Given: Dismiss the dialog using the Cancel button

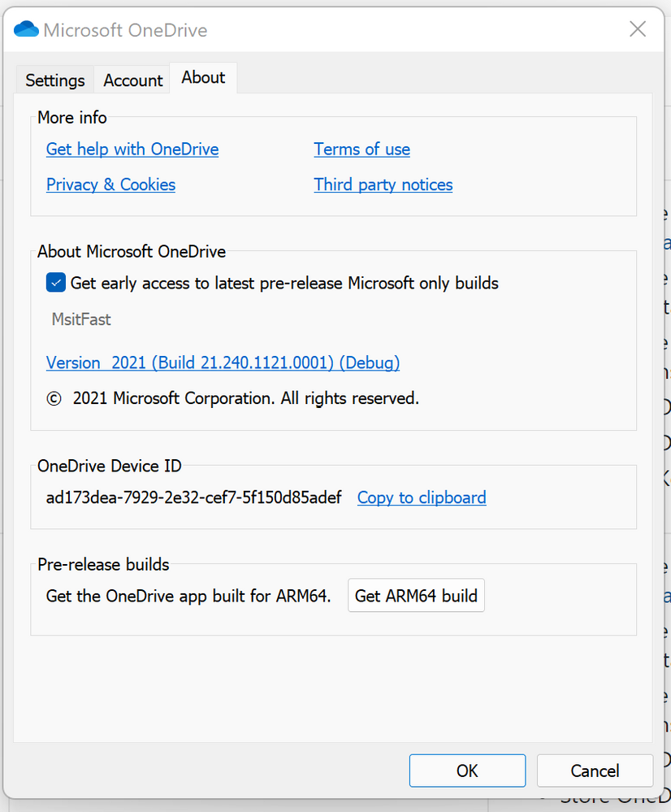Looking at the screenshot, I should click(595, 771).
